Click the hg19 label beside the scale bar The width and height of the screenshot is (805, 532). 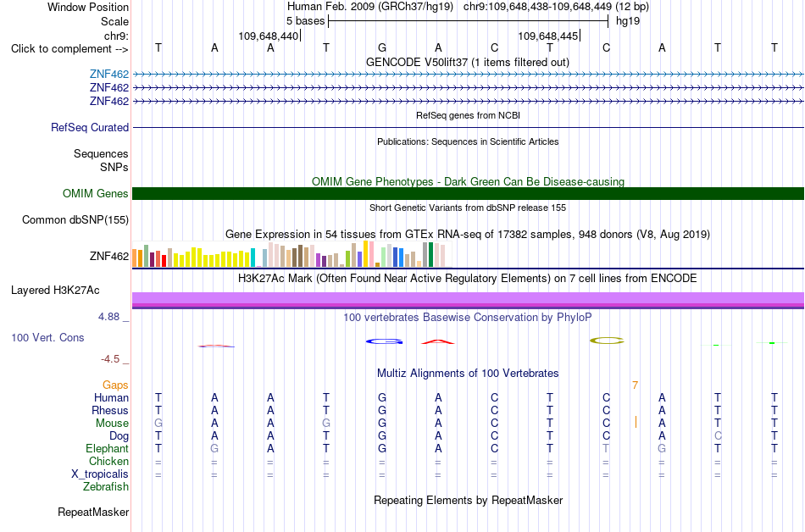tap(628, 21)
